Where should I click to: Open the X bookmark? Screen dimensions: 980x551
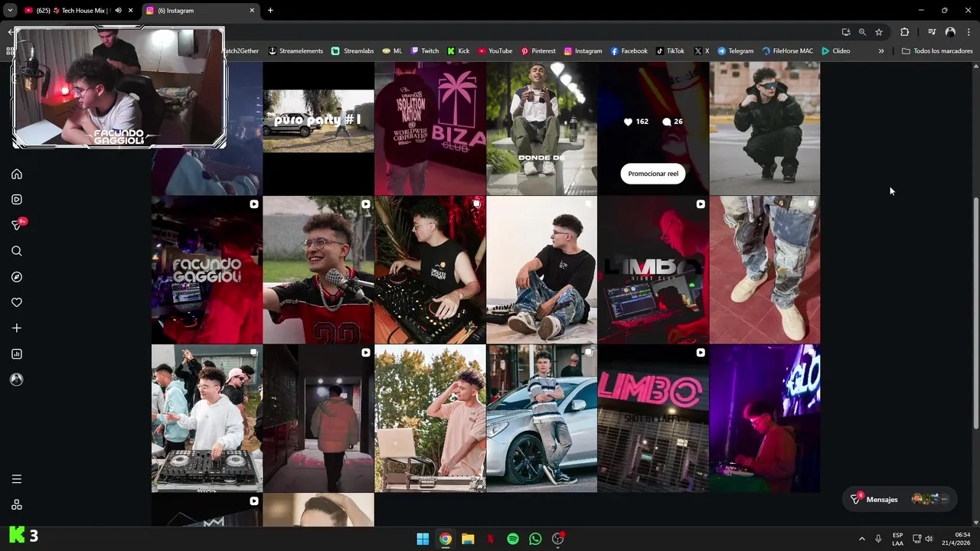pyautogui.click(x=701, y=51)
